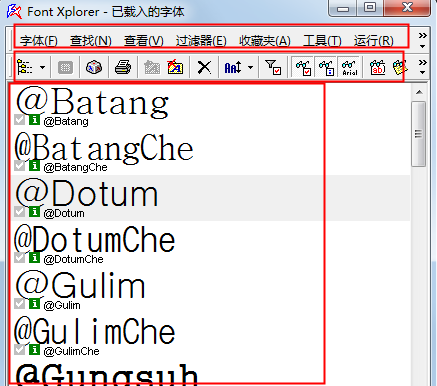The width and height of the screenshot is (437, 386).
Task: Select the large @BatangChe font preview
Action: tap(104, 149)
